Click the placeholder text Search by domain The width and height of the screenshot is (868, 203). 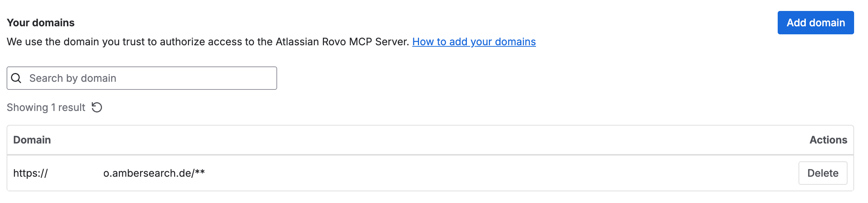pyautogui.click(x=73, y=78)
